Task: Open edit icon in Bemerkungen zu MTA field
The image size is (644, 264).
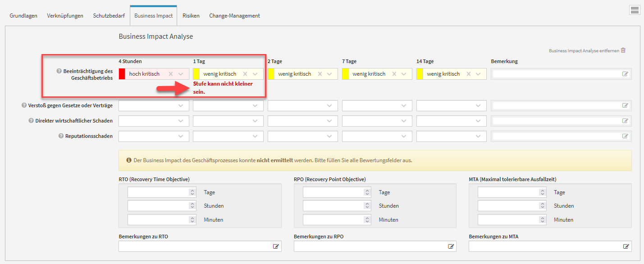Action: click(x=626, y=246)
